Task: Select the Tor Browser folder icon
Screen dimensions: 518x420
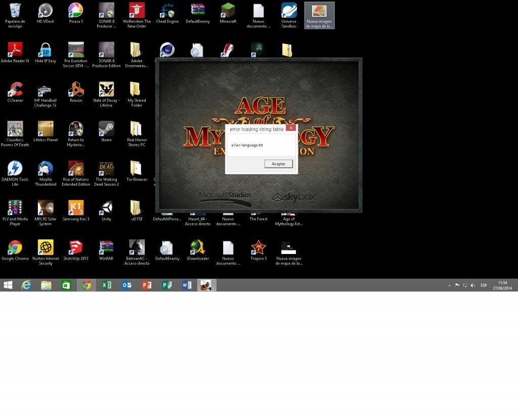Action: pyautogui.click(x=137, y=171)
